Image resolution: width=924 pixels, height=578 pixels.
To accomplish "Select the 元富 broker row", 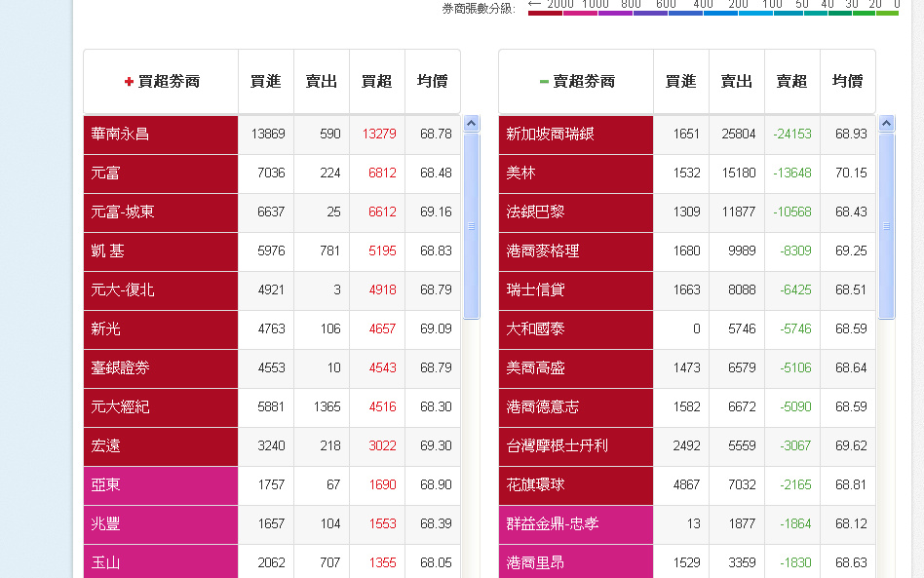I will coord(272,173).
